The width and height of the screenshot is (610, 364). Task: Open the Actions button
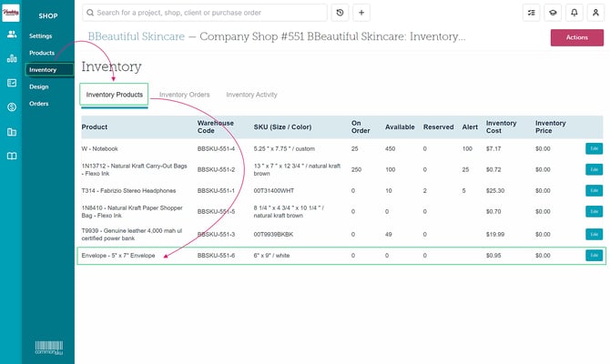(x=577, y=37)
